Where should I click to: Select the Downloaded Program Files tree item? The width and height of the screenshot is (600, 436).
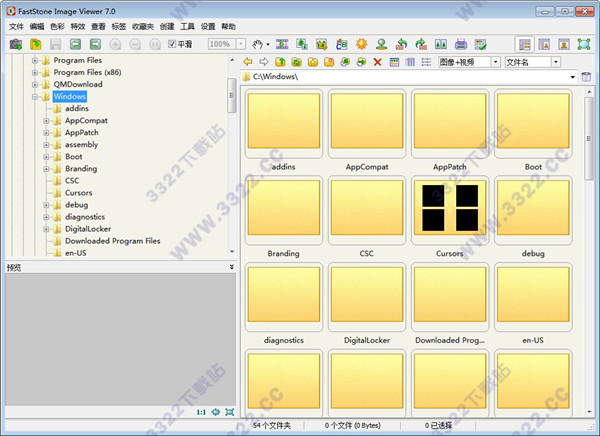pyautogui.click(x=112, y=241)
